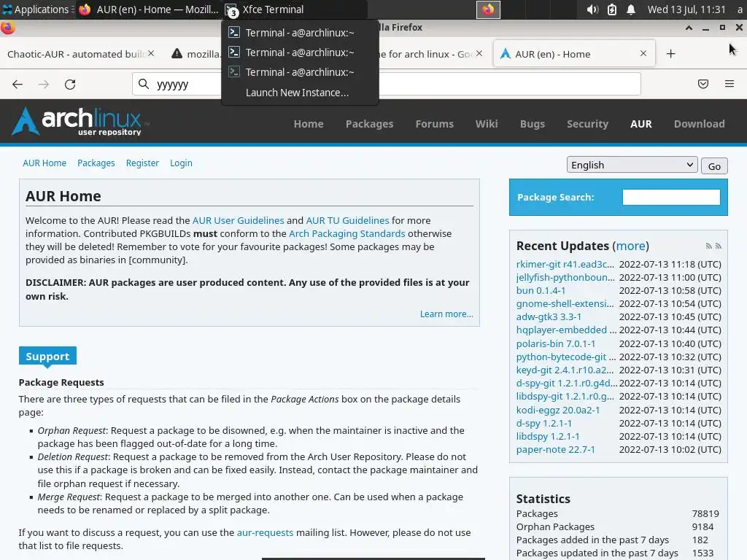Click the clock showing Wed 13 Jul

[x=686, y=9]
